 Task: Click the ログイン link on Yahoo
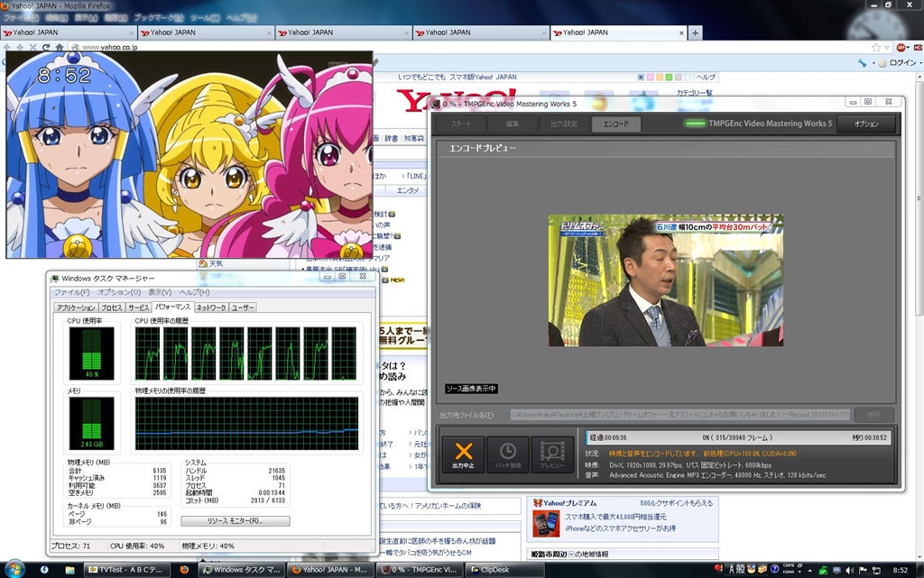(x=902, y=63)
